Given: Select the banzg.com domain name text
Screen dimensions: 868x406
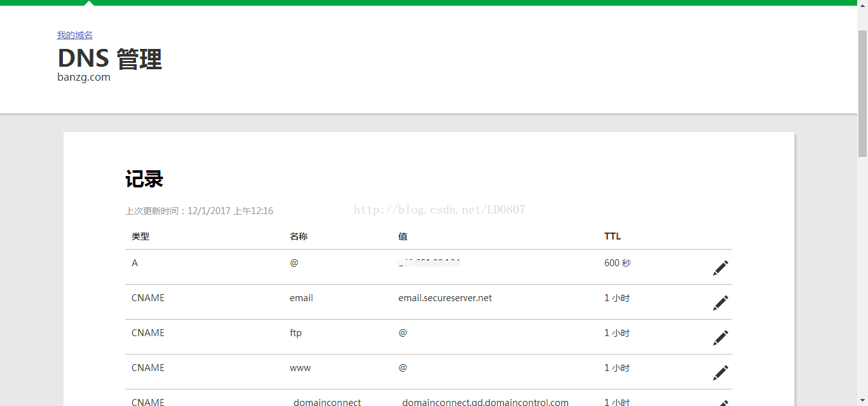Looking at the screenshot, I should point(84,78).
